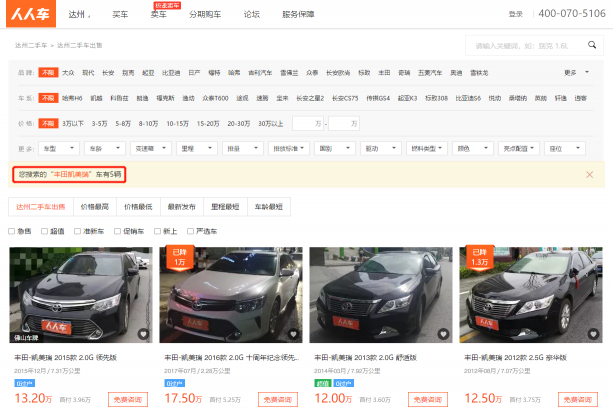Open the 买车 navigation item
This screenshot has width=613, height=412.
[x=120, y=14]
